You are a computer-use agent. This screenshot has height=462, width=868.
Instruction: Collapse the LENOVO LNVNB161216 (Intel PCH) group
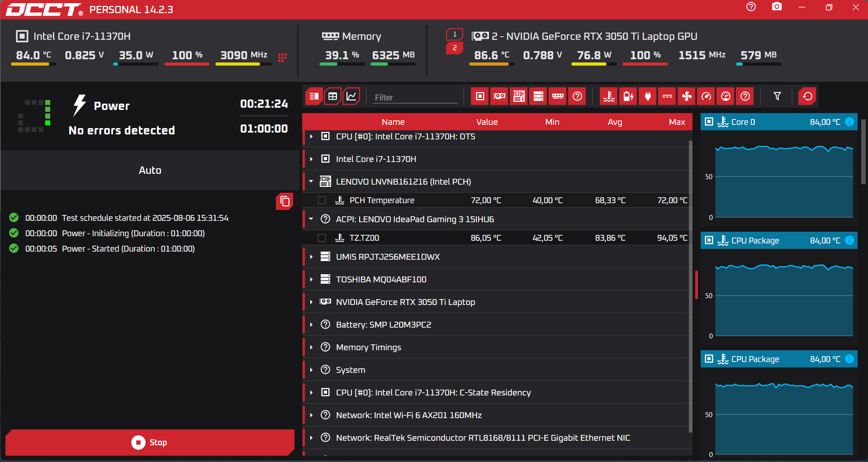coord(311,181)
